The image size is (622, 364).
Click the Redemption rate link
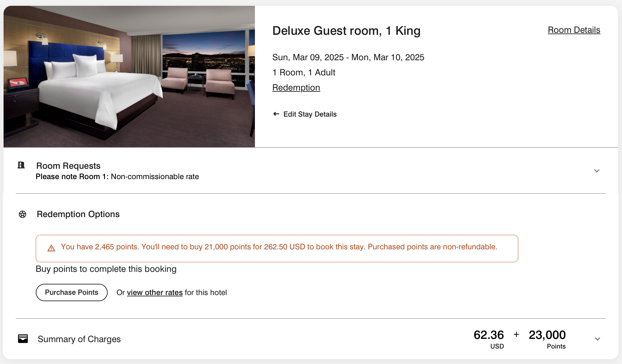296,88
